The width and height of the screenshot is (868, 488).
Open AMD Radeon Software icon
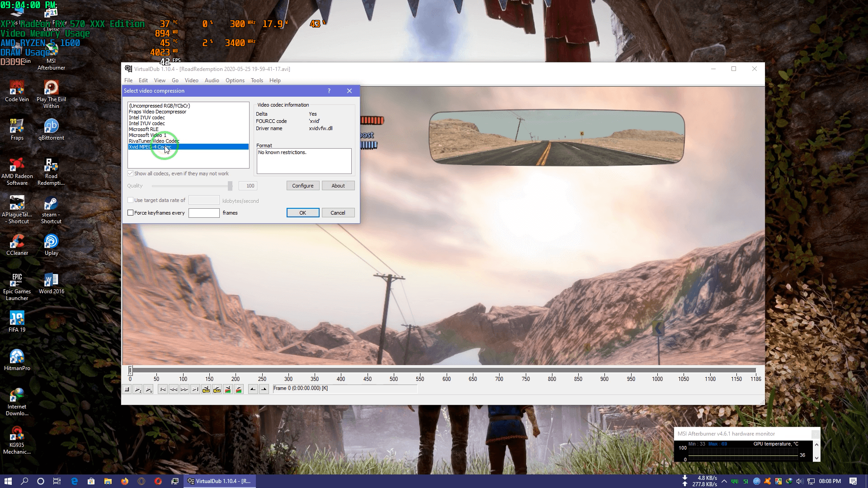click(17, 172)
